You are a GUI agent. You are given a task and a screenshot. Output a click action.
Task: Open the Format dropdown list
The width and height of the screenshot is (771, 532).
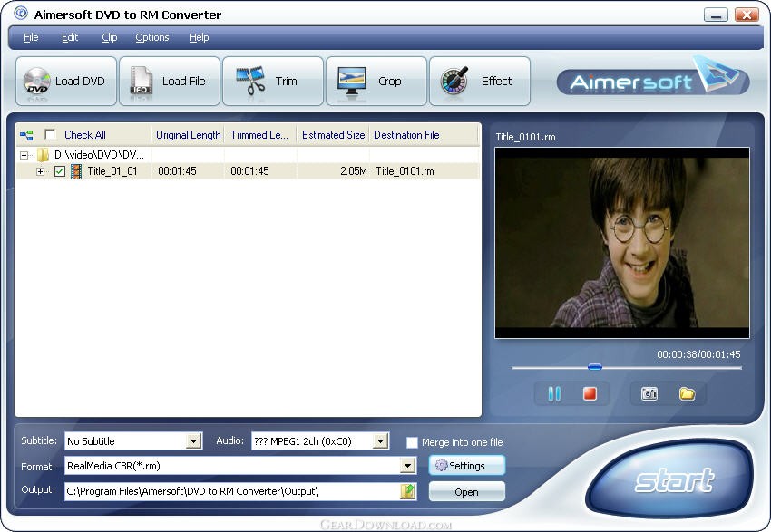point(407,466)
